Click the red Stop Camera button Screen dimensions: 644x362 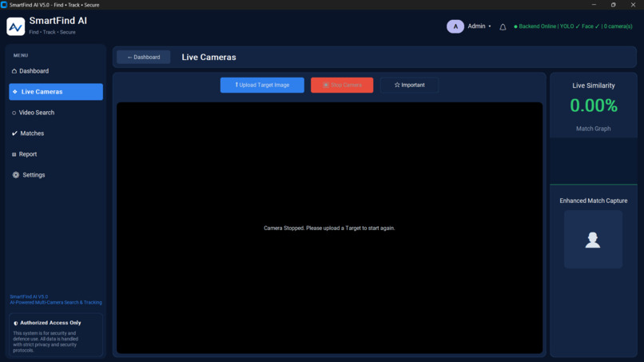[x=342, y=85]
